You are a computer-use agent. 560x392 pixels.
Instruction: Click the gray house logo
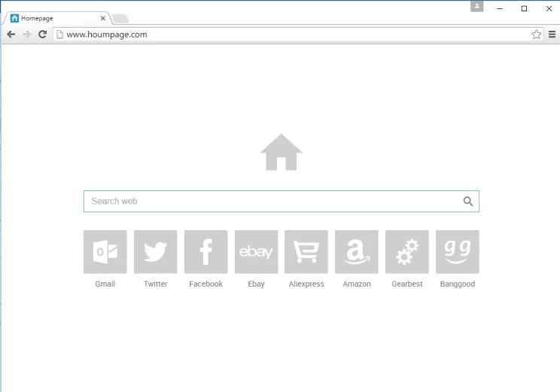(281, 152)
